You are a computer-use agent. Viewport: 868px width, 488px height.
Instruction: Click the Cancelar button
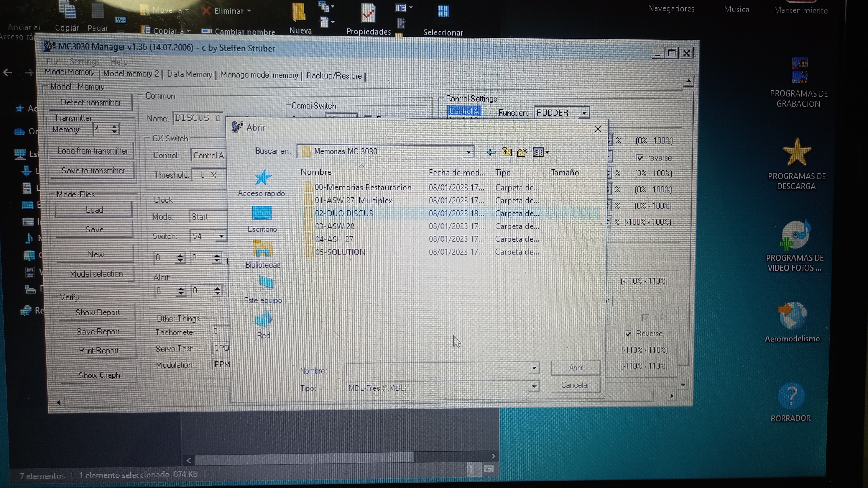(575, 385)
